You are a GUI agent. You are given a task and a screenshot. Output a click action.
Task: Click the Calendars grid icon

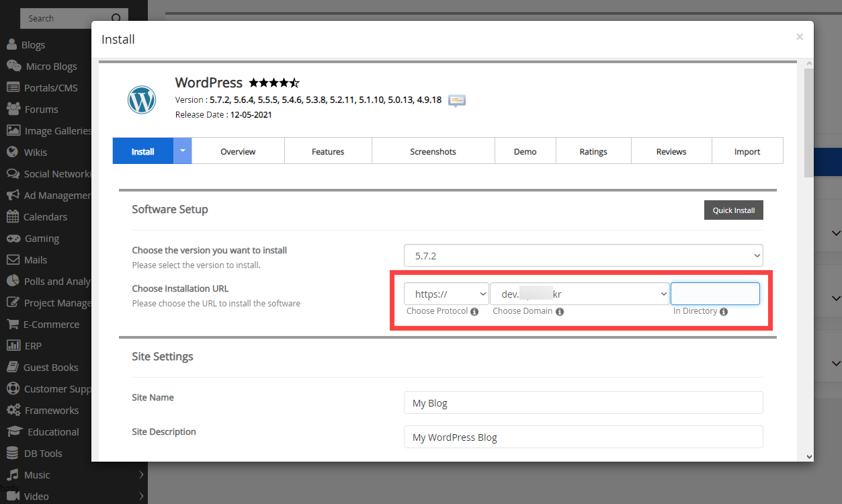pos(12,216)
